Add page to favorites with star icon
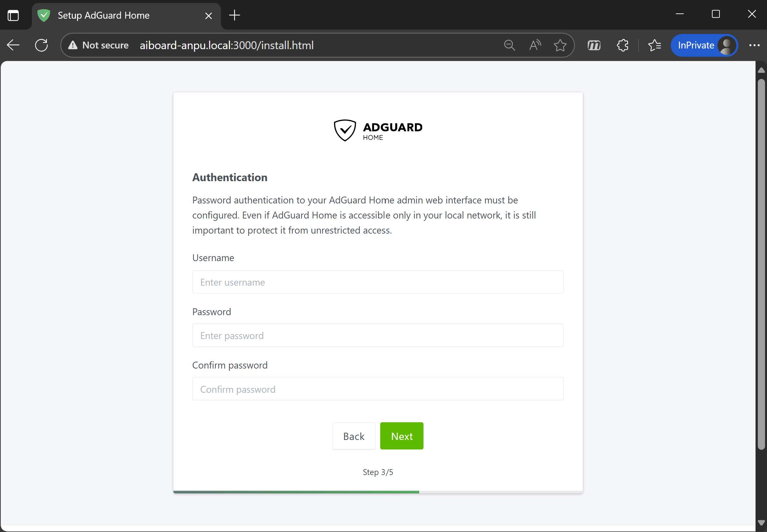This screenshot has height=532, width=767. 560,45
